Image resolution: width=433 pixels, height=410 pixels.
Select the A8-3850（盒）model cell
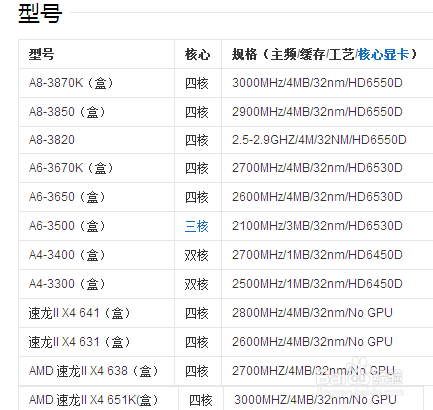click(x=67, y=112)
